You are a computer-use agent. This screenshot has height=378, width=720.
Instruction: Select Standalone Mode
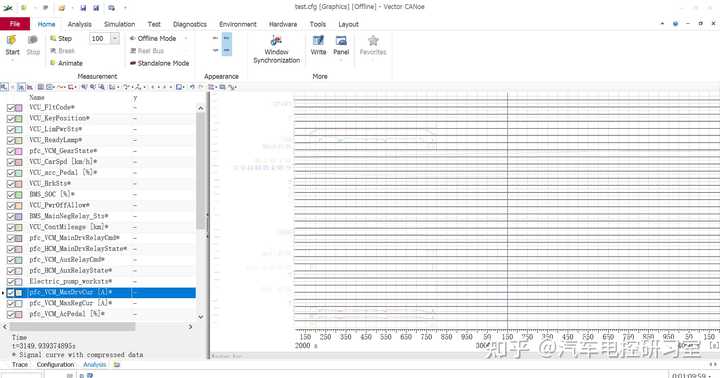159,63
